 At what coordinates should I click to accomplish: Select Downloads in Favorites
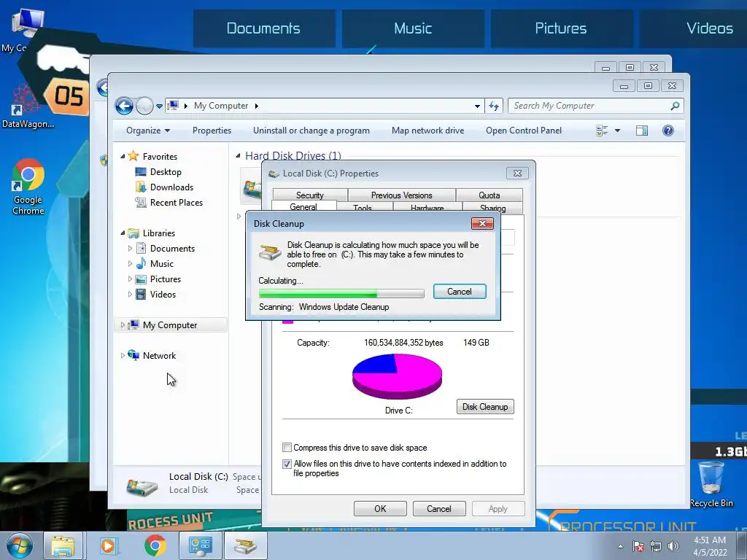171,187
